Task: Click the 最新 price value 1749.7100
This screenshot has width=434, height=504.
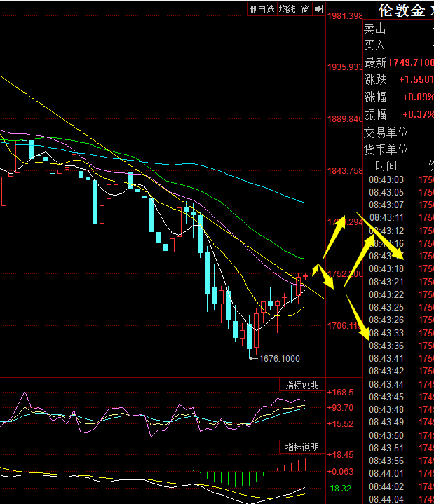Action: [x=408, y=63]
